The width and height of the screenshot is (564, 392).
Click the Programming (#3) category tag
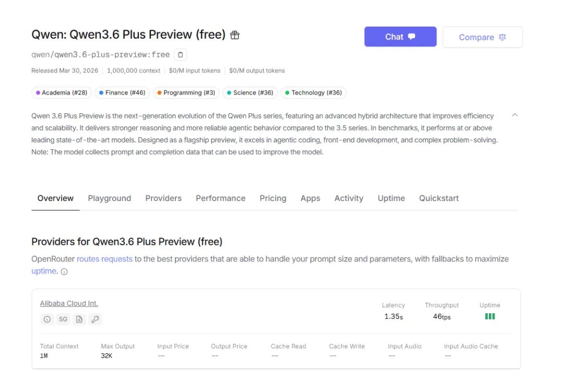pos(186,93)
